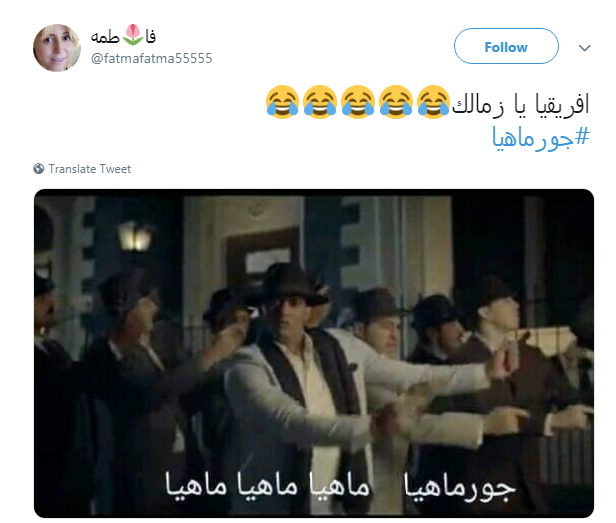Click the globe icon beside Translate Tweet
Image resolution: width=616 pixels, height=523 pixels.
pyautogui.click(x=38, y=169)
